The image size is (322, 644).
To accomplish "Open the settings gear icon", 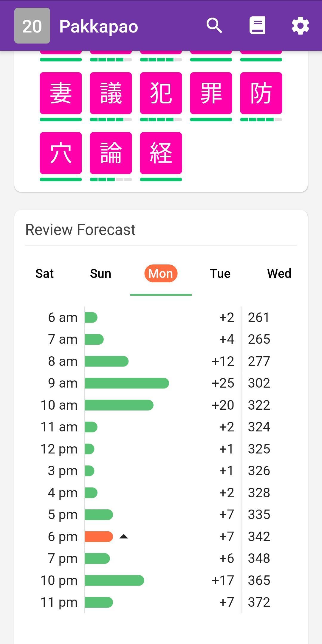I will tap(300, 26).
